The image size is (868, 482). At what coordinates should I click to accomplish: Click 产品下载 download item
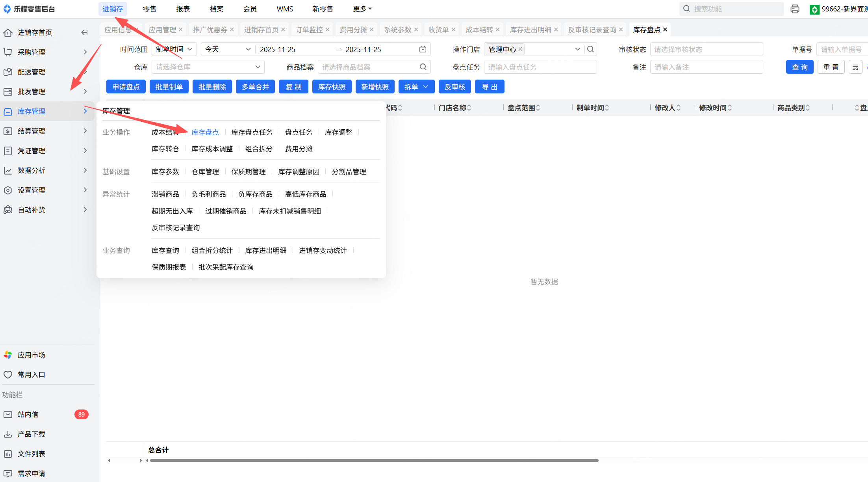(31, 434)
